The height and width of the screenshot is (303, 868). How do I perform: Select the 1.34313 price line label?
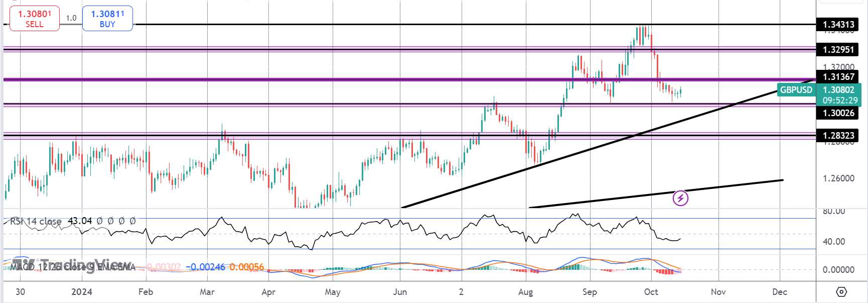coord(837,24)
